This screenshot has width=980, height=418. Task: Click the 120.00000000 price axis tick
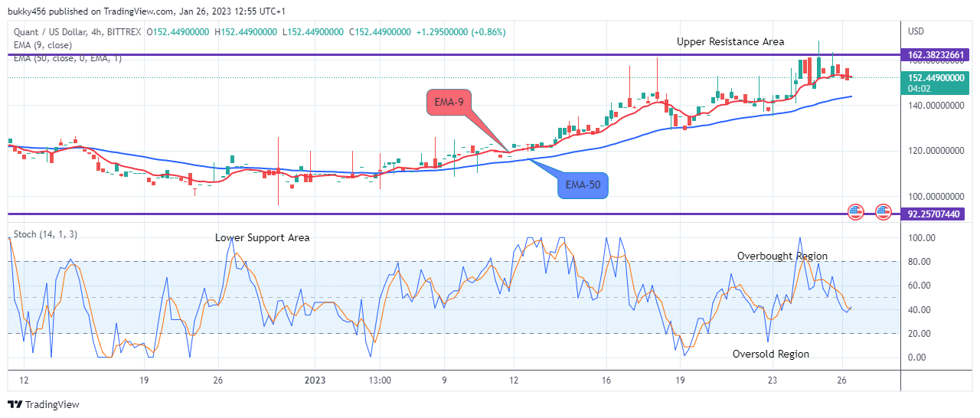pyautogui.click(x=936, y=152)
